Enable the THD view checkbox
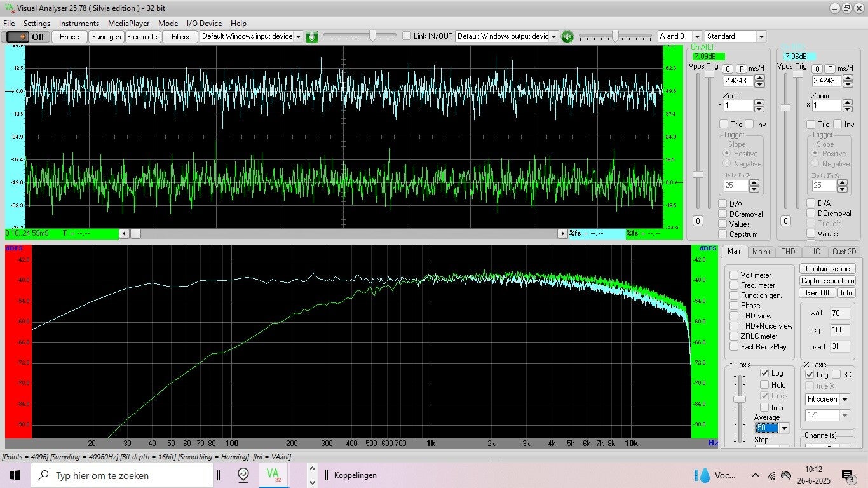This screenshot has height=488, width=868. click(x=734, y=316)
